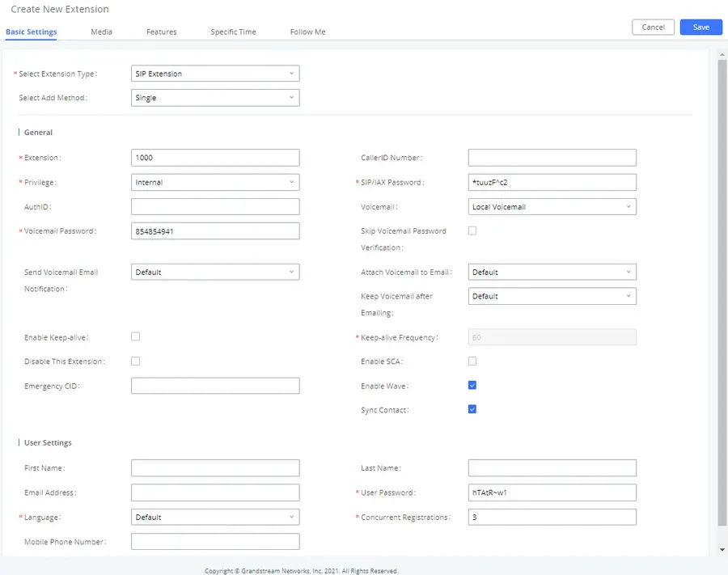The height and width of the screenshot is (575, 728).
Task: Focus the CallerID Number field
Action: tap(552, 158)
